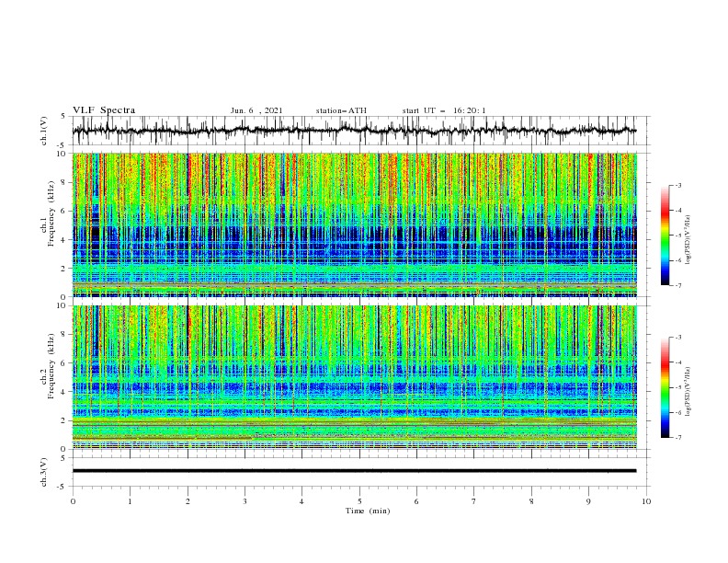Click time axis tick label "5"
Screen dimensions: 728x563
[359, 501]
